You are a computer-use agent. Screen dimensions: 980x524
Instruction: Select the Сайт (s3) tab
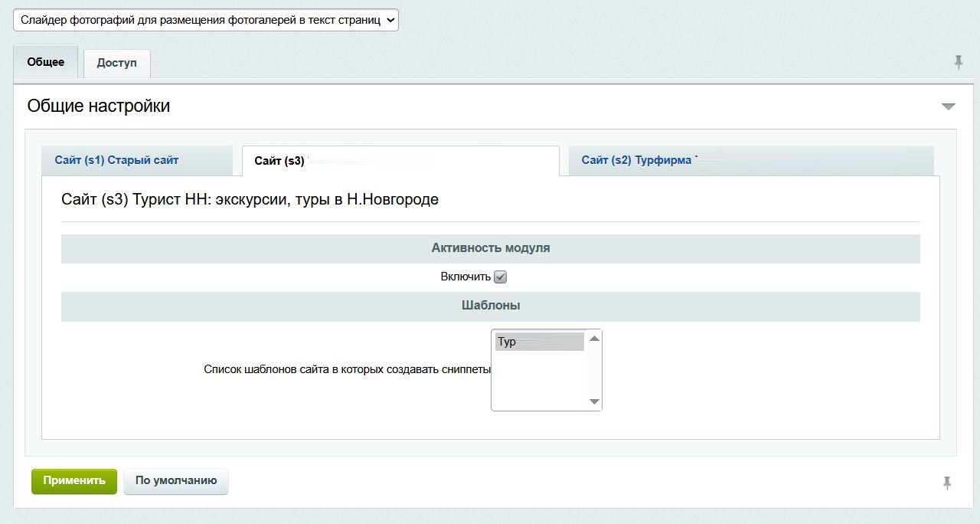click(280, 161)
